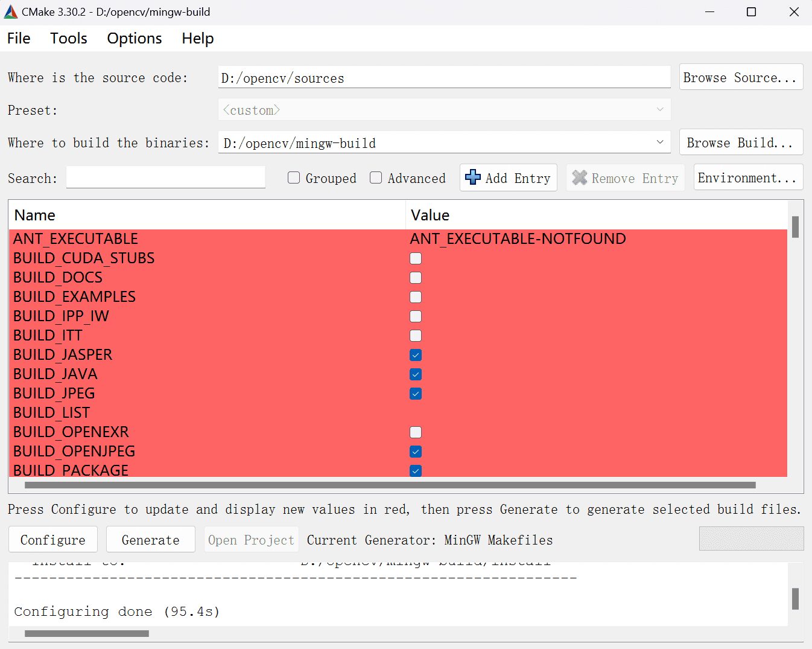Viewport: 812px width, 649px height.
Task: Click the Browse Build button
Action: [741, 142]
